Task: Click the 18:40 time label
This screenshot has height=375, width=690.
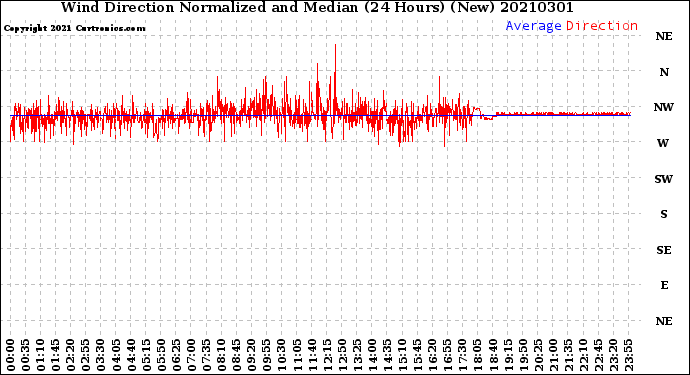Action: point(493,355)
